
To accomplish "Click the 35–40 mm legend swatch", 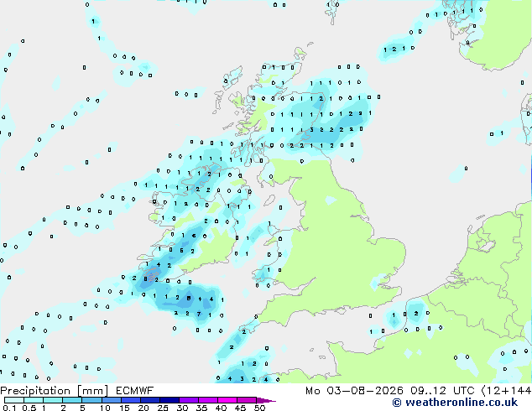I will [x=208, y=400].
